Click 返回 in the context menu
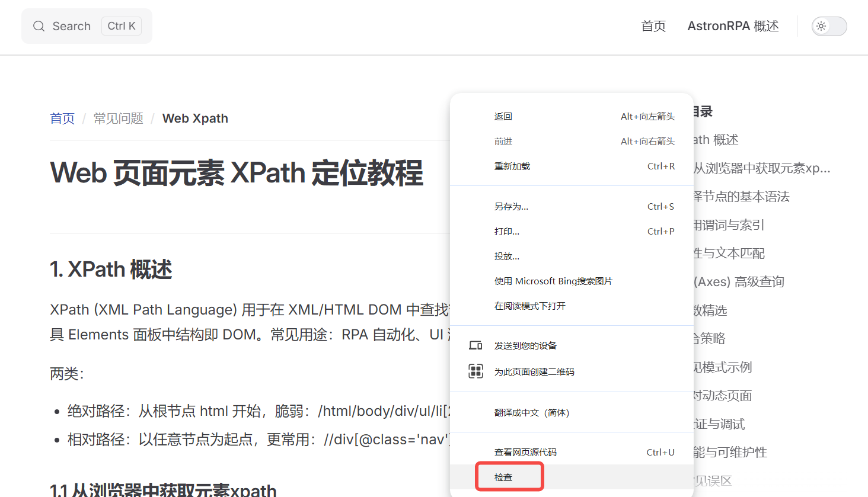The height and width of the screenshot is (497, 868). click(503, 117)
